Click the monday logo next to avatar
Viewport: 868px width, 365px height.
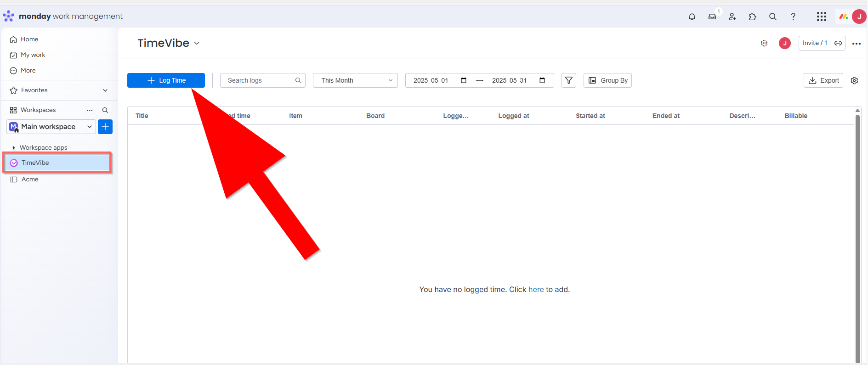coord(843,17)
